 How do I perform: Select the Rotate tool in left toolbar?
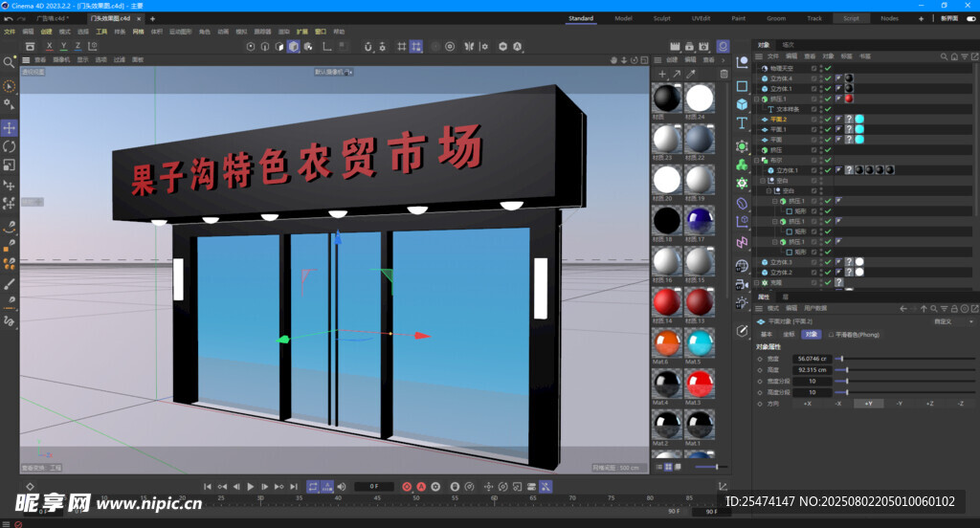(10, 146)
